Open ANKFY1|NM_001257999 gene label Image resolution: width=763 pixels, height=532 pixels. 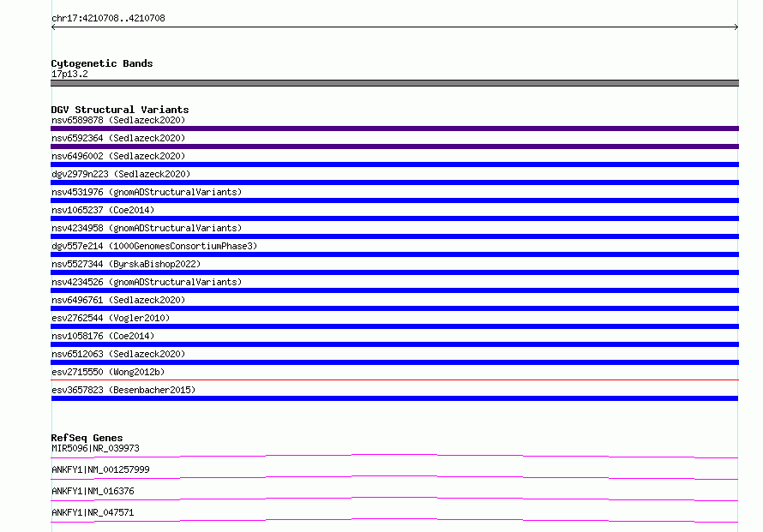pyautogui.click(x=100, y=469)
